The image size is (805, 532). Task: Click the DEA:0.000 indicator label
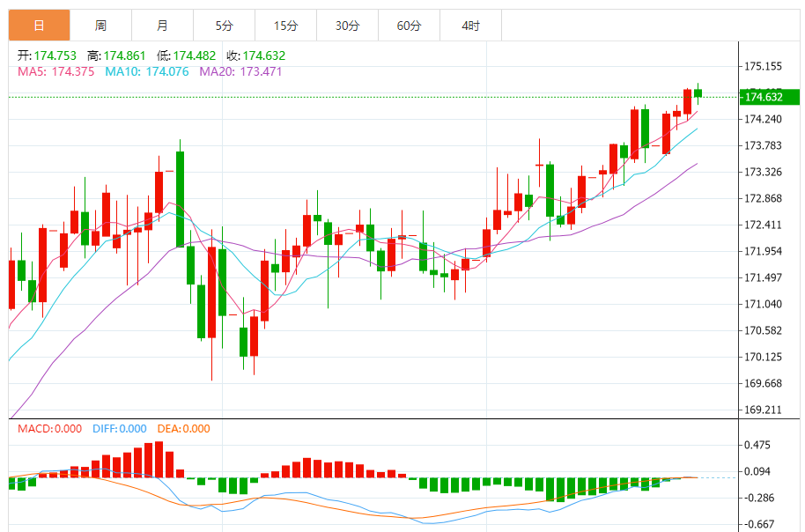click(x=184, y=429)
